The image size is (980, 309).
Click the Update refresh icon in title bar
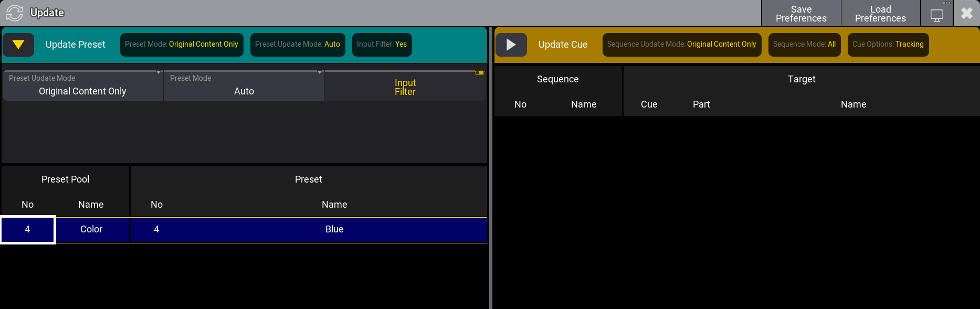tap(15, 13)
